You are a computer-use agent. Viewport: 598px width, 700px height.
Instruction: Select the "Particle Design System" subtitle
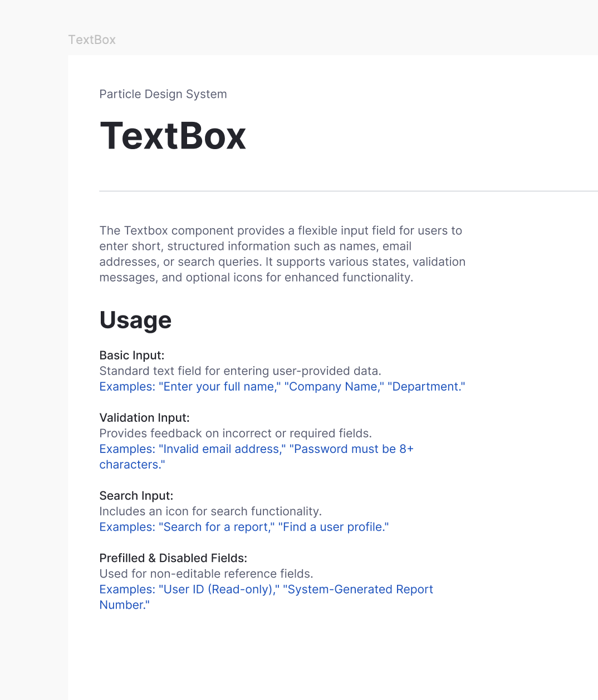(x=163, y=94)
